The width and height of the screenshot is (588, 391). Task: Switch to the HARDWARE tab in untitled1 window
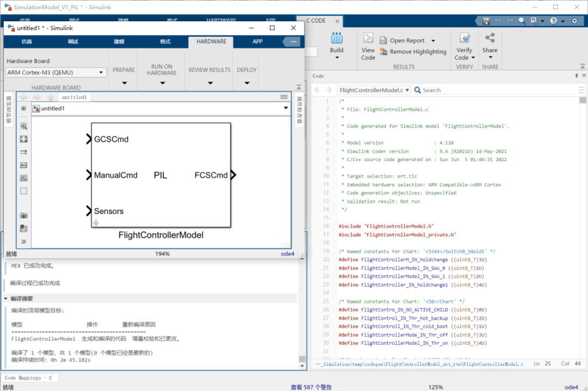coord(211,41)
